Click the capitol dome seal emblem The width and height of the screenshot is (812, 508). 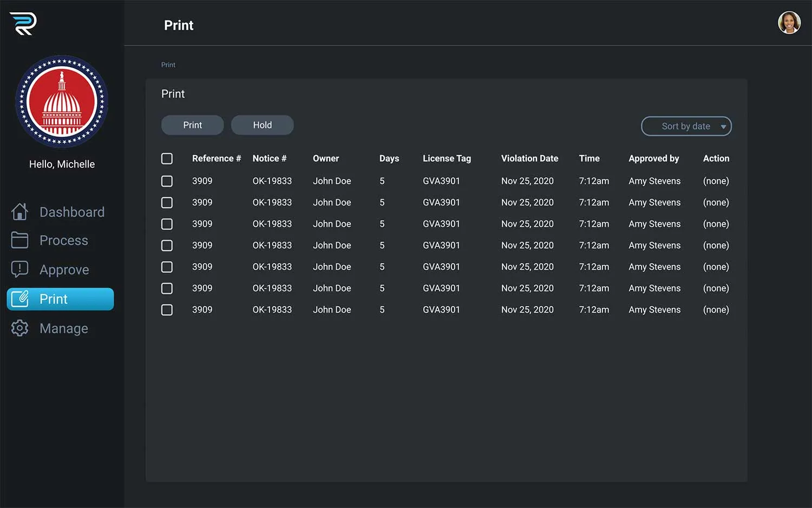click(62, 102)
